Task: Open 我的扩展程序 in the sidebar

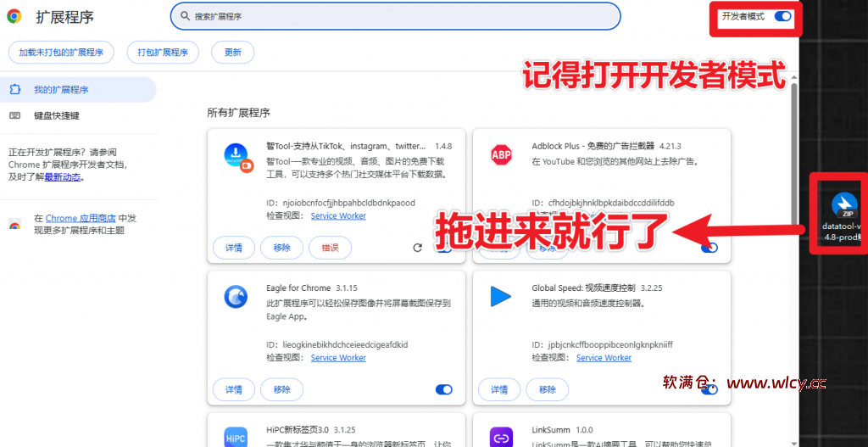Action: pos(78,89)
